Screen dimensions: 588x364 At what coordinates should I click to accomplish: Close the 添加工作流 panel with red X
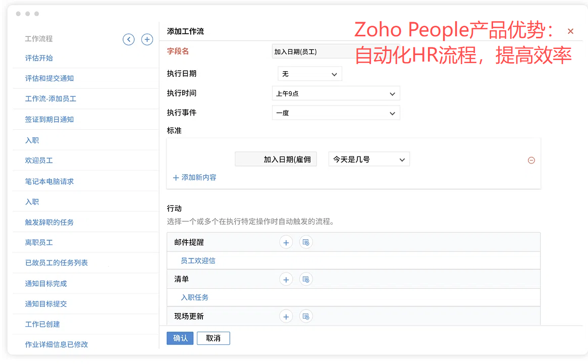(x=570, y=31)
